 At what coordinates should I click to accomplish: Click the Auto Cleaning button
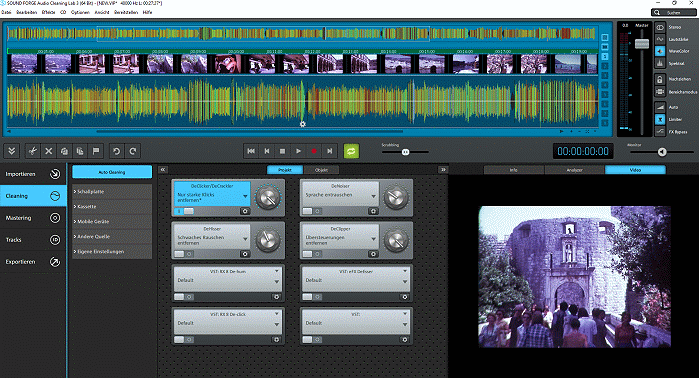point(112,172)
